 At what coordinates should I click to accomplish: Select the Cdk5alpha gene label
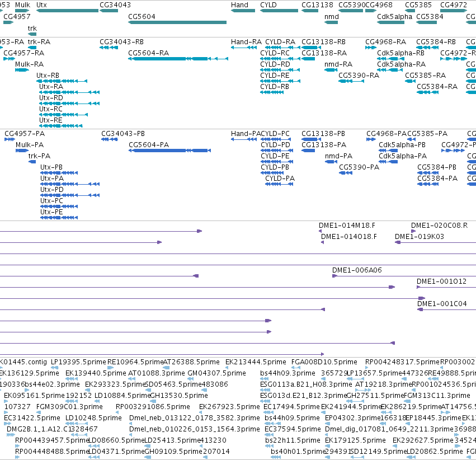tap(395, 16)
